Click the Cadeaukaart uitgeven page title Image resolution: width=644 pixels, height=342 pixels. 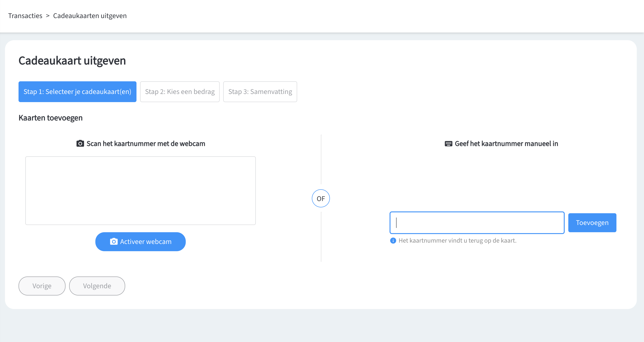[x=72, y=61]
